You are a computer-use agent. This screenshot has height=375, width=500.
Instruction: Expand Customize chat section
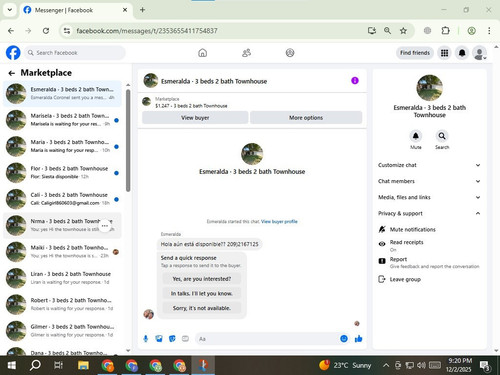(x=429, y=165)
